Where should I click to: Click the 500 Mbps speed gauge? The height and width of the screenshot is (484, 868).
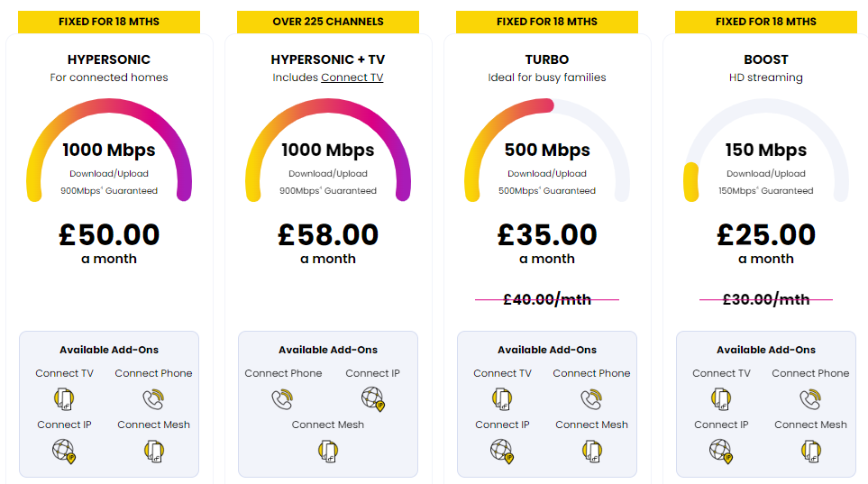547,151
